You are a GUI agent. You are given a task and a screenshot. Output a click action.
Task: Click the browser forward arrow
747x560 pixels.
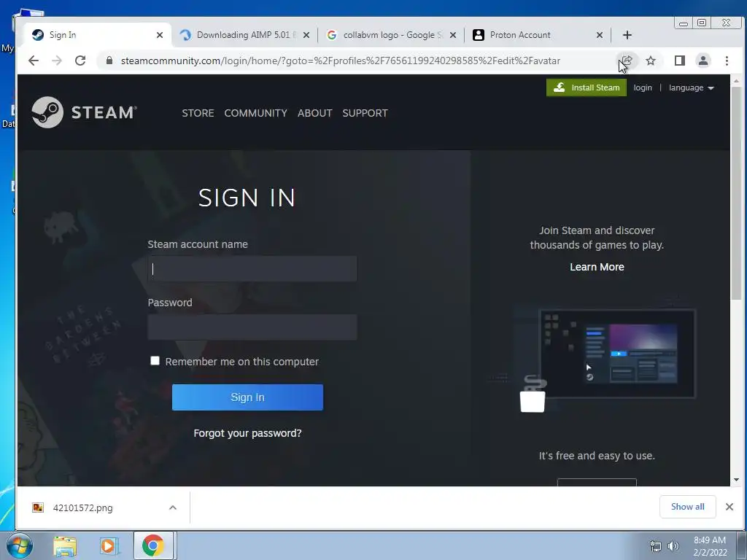pos(57,61)
